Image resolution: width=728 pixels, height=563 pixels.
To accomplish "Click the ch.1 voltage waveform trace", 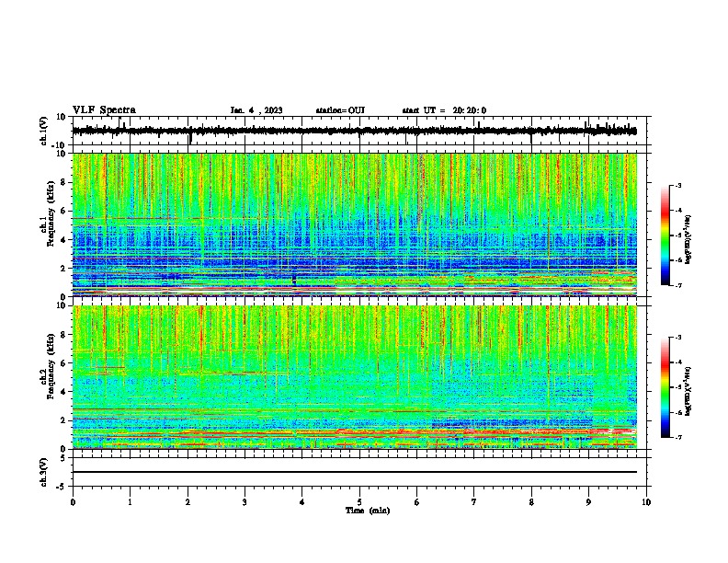I will tap(355, 131).
